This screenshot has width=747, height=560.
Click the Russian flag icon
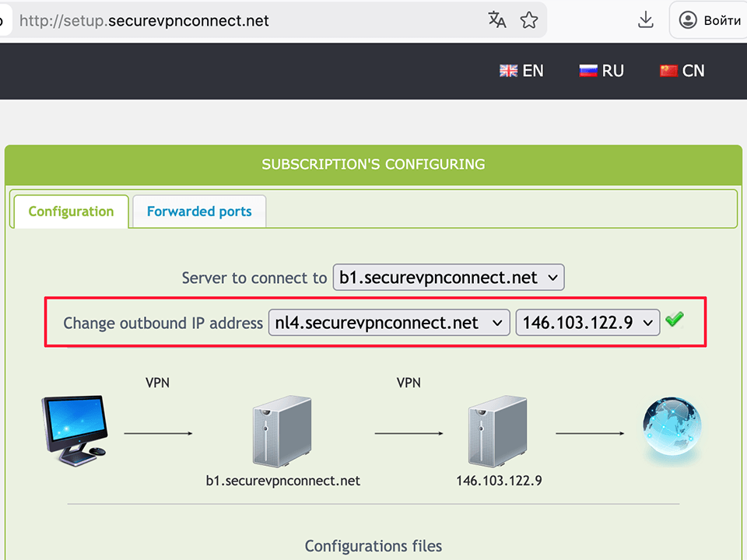click(x=587, y=70)
